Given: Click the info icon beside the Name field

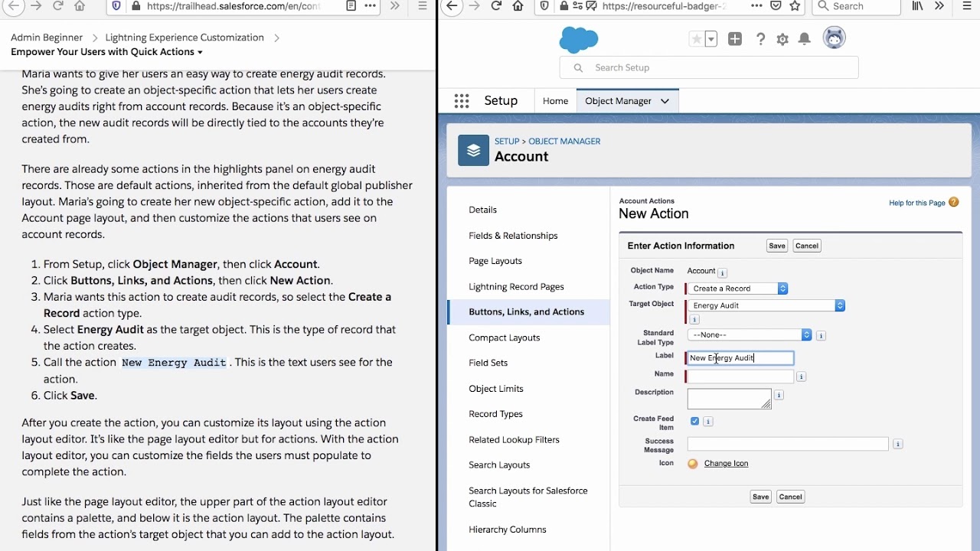Looking at the screenshot, I should pyautogui.click(x=801, y=377).
